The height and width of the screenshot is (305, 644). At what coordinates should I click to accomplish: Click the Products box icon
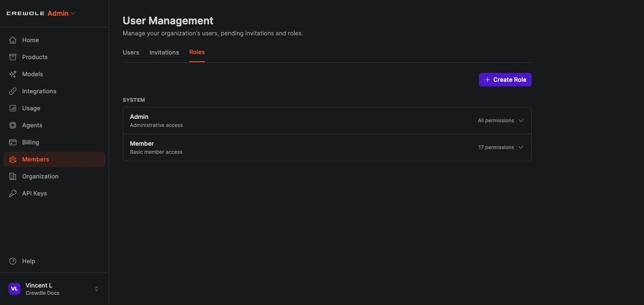13,57
